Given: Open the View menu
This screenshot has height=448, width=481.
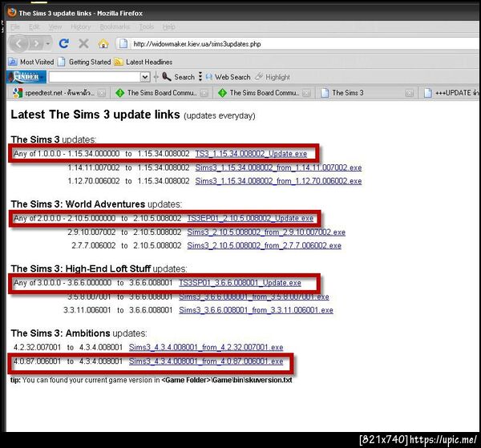Looking at the screenshot, I should click(55, 27).
